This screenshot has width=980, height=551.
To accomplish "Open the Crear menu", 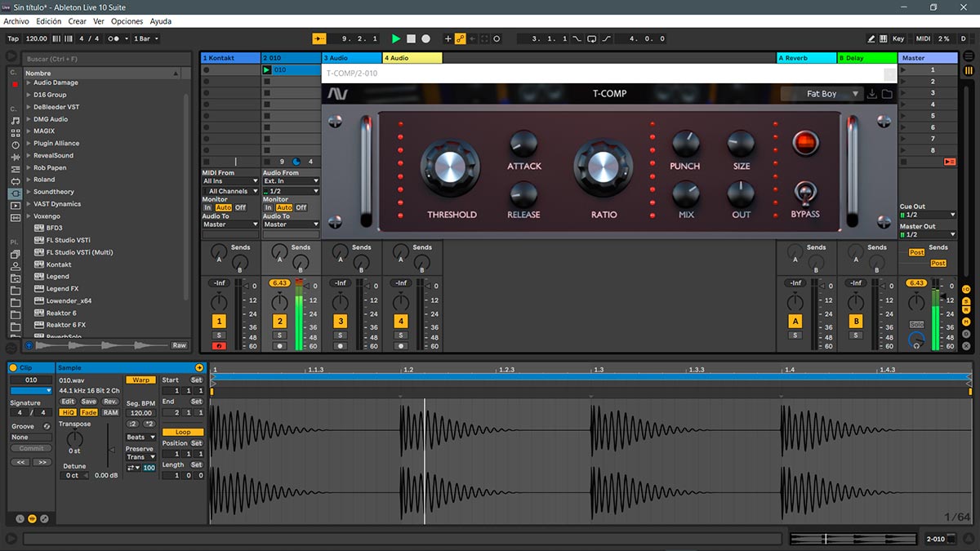I will click(77, 21).
